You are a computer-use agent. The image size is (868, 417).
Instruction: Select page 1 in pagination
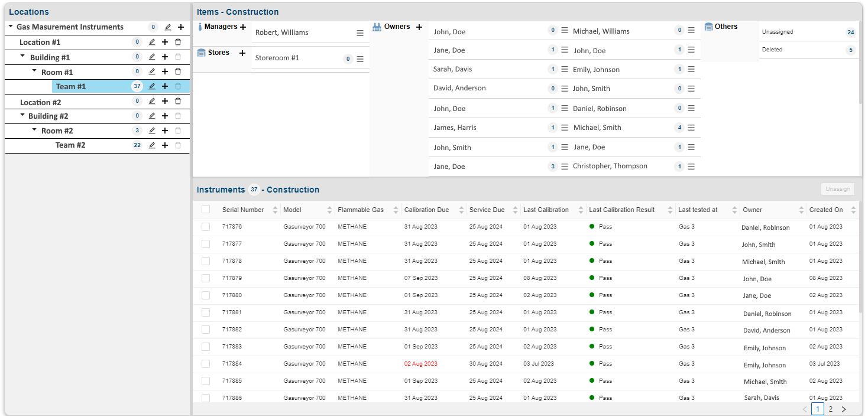818,409
